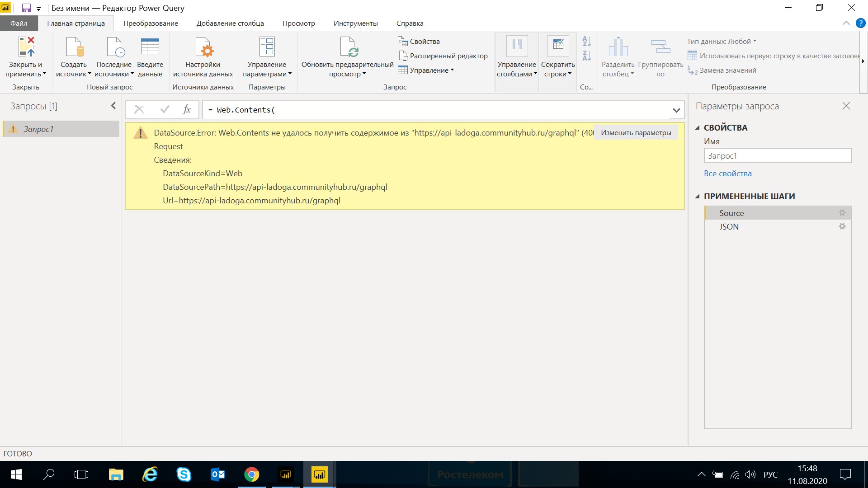Click gear icon next to JSON step

coord(842,226)
